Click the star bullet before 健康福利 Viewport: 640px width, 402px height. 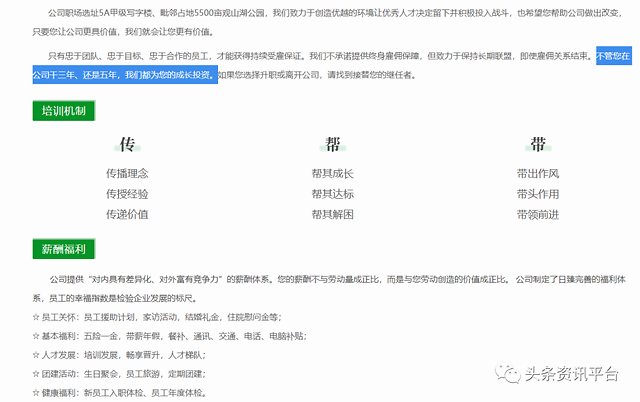point(35,392)
